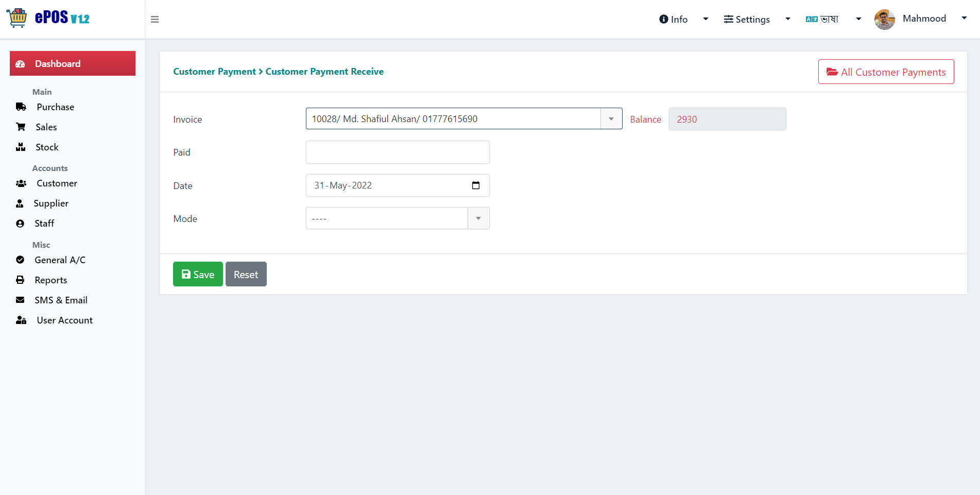
Task: Open All Customer Payments
Action: coord(886,72)
